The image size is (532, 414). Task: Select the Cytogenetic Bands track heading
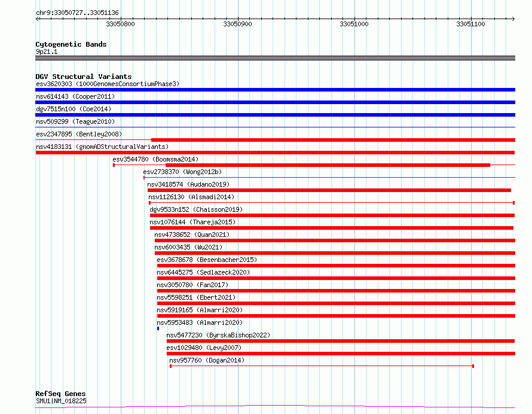pyautogui.click(x=71, y=44)
